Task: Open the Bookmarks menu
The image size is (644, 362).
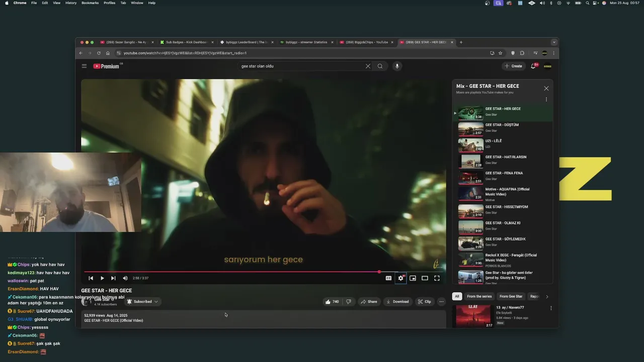Action: [90, 3]
